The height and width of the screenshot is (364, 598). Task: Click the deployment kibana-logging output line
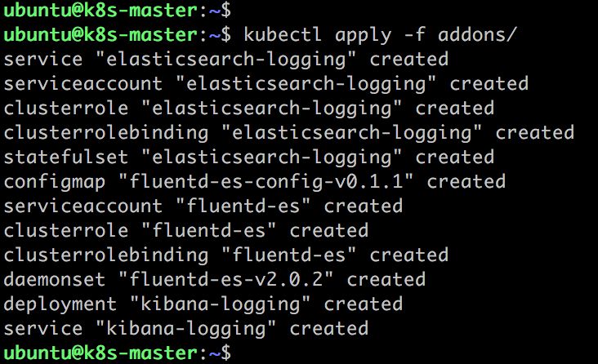[203, 304]
